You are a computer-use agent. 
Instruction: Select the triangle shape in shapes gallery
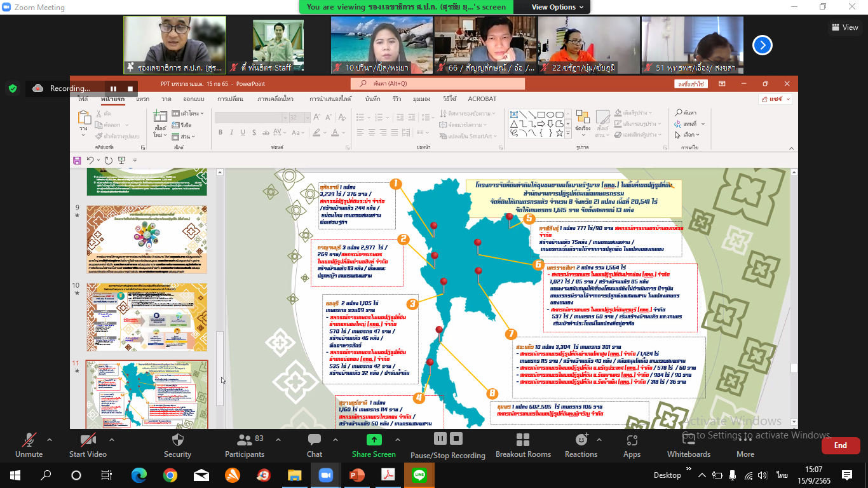click(513, 123)
